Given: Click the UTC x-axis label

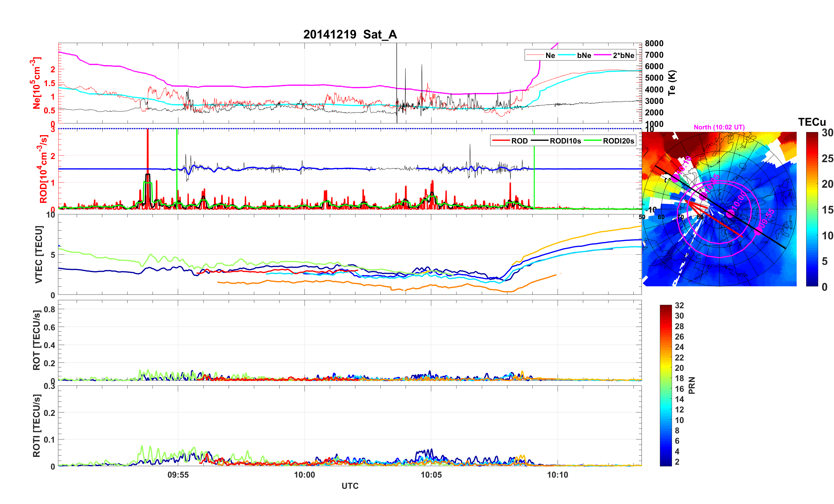Looking at the screenshot, I should (x=350, y=486).
